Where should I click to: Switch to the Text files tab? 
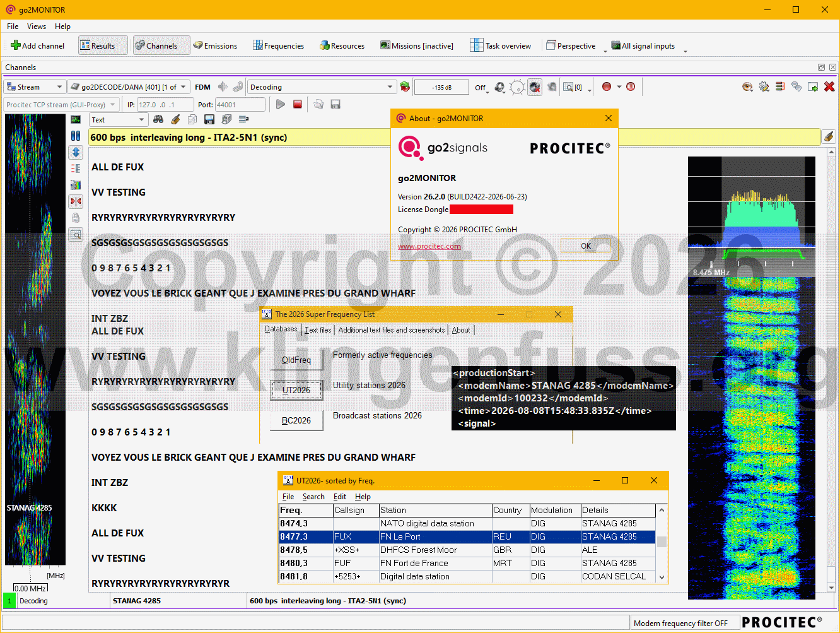coord(318,330)
